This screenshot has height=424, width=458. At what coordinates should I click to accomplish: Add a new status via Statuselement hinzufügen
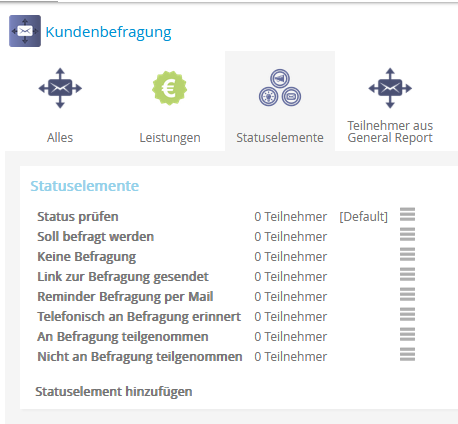click(114, 392)
